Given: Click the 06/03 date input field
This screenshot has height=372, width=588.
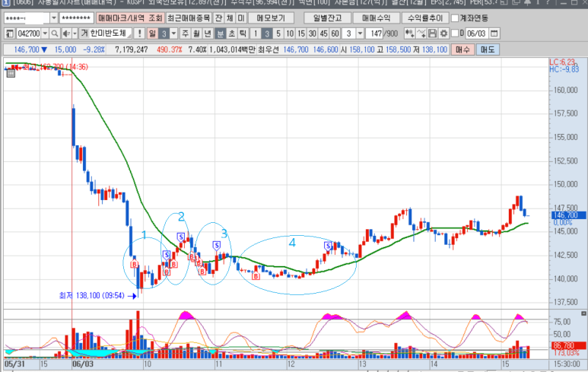Looking at the screenshot, I should (475, 33).
